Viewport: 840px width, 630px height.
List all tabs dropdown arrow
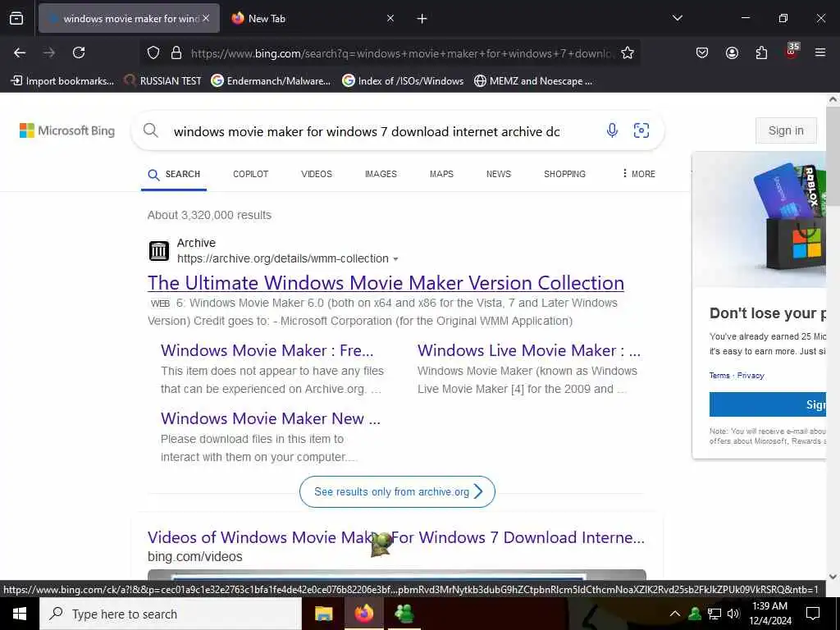678,18
